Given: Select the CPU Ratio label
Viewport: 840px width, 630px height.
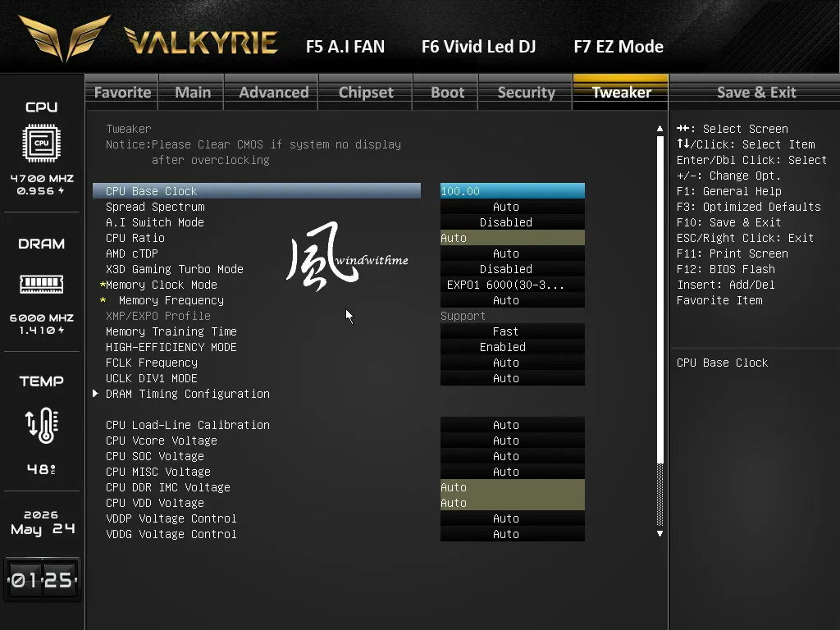Looking at the screenshot, I should coord(135,238).
